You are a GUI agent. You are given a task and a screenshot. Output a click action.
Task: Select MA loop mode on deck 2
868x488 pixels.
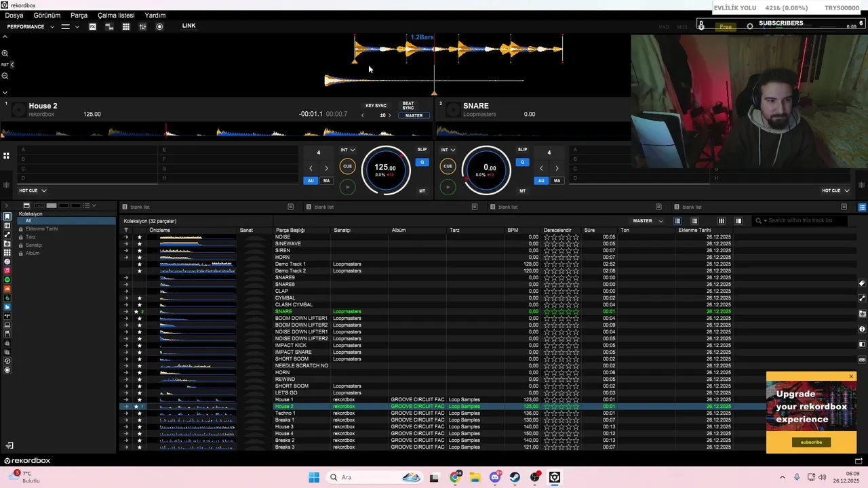[x=557, y=181]
